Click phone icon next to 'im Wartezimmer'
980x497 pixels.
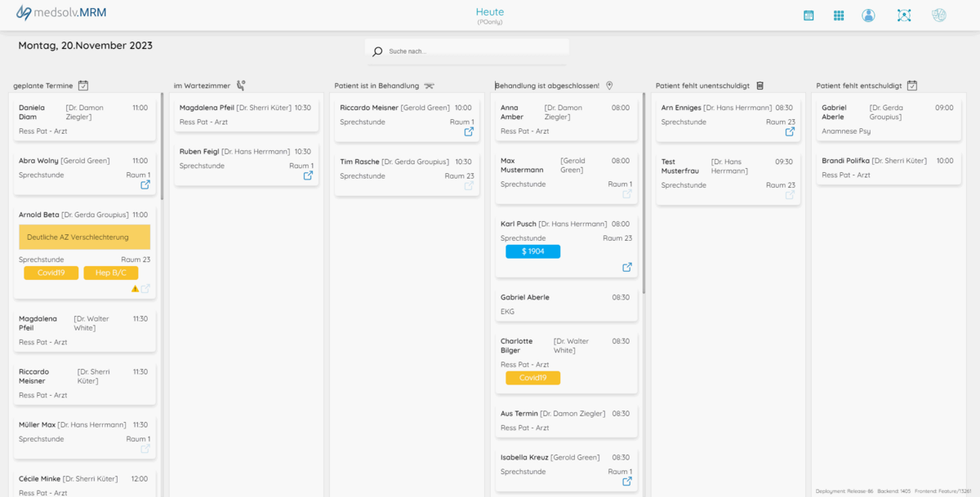[241, 86]
